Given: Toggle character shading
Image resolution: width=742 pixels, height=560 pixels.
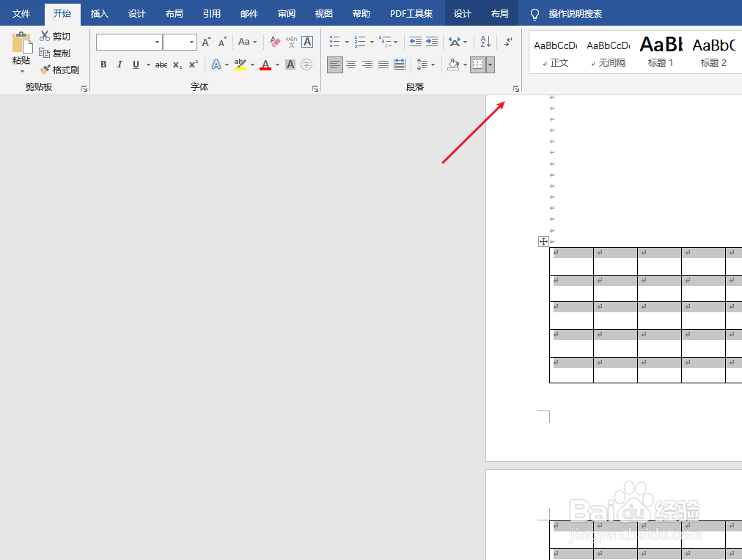Looking at the screenshot, I should point(290,65).
